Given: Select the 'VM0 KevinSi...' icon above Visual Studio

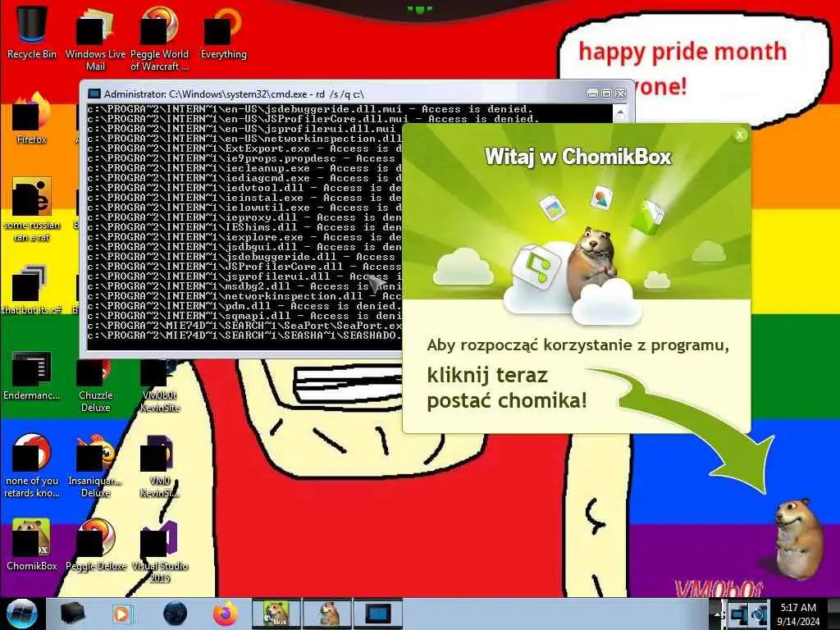Looking at the screenshot, I should pyautogui.click(x=160, y=466).
